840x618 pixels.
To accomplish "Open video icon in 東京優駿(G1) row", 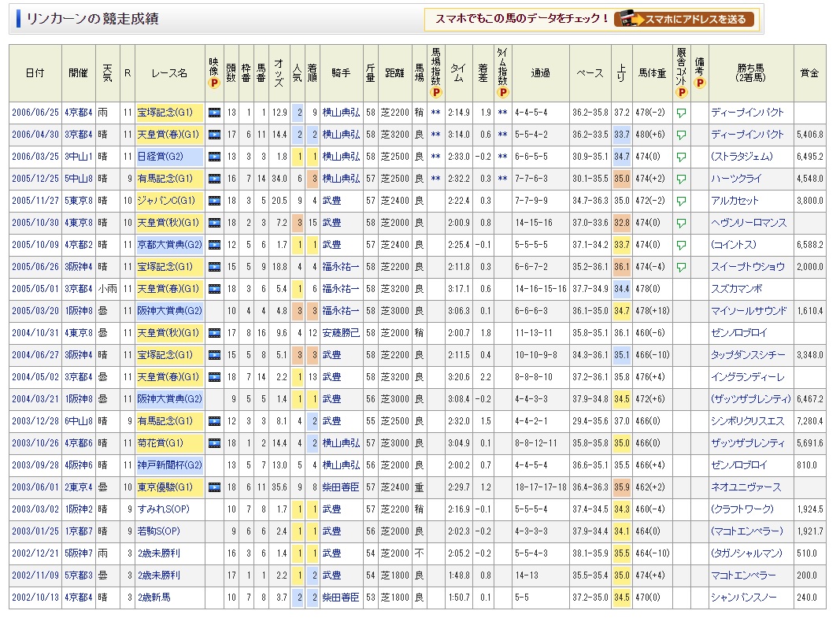I will point(214,487).
